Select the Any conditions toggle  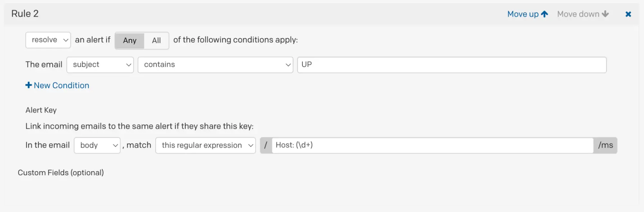point(130,41)
